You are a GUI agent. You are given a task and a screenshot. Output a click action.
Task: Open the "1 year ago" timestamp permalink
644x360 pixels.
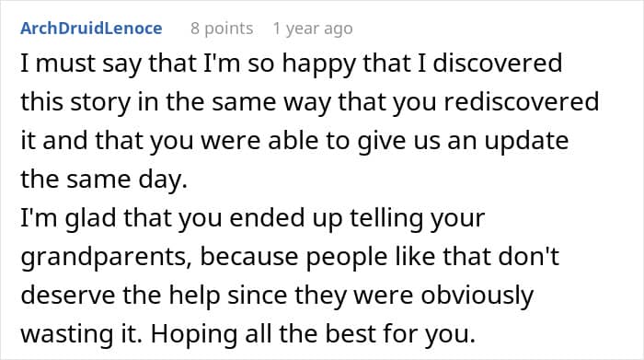click(313, 29)
